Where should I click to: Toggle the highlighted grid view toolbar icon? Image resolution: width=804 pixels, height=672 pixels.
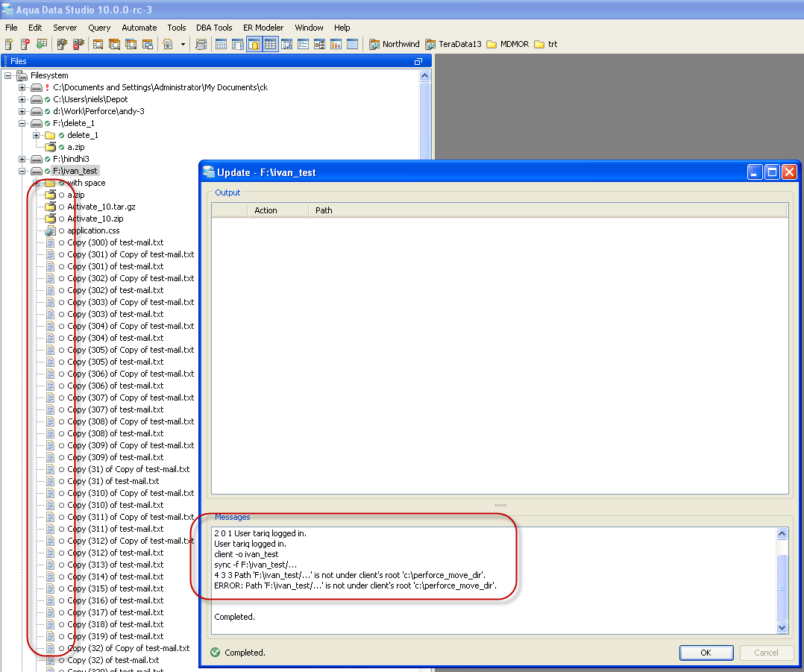270,44
